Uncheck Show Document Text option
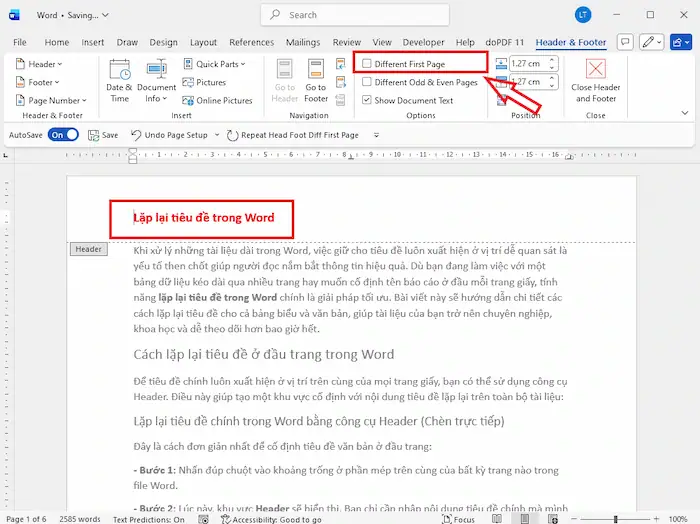This screenshot has width=700, height=524. [367, 100]
